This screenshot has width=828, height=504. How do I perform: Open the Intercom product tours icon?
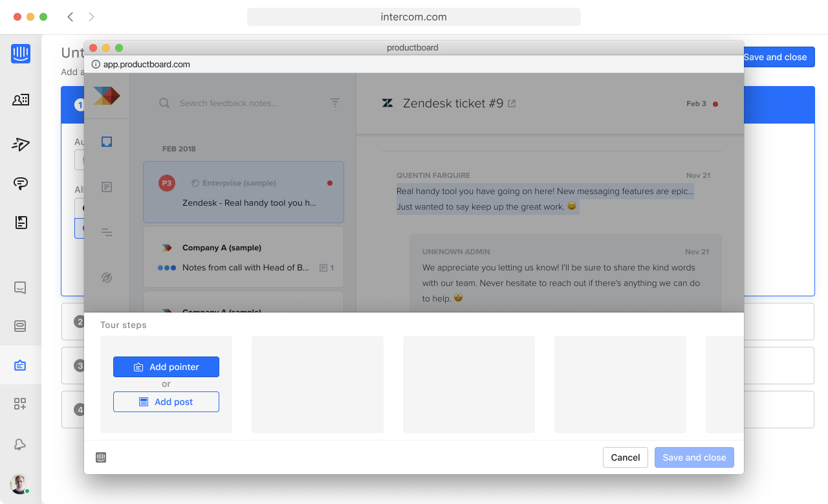coord(20,366)
